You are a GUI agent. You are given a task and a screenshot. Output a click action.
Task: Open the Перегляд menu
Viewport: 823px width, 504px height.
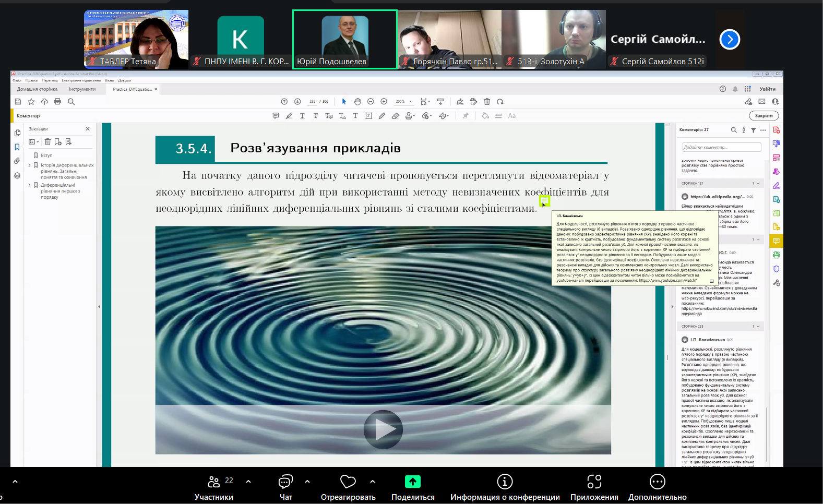click(x=50, y=80)
